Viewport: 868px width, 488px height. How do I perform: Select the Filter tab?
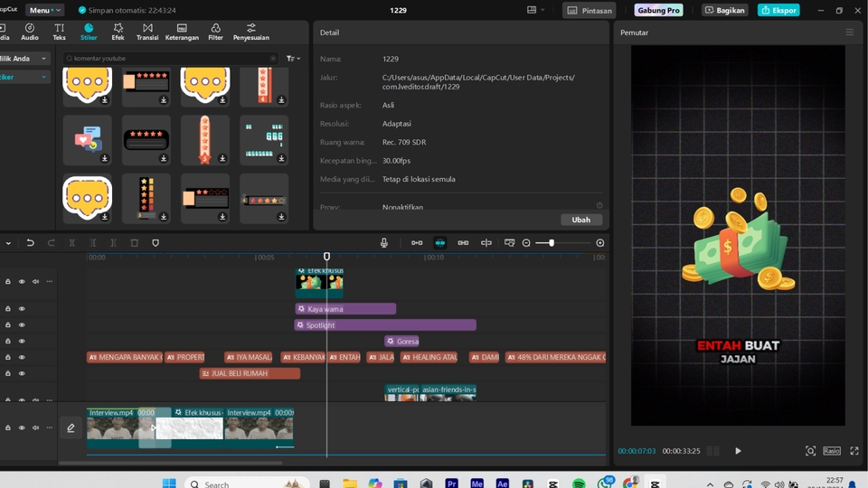pos(215,32)
